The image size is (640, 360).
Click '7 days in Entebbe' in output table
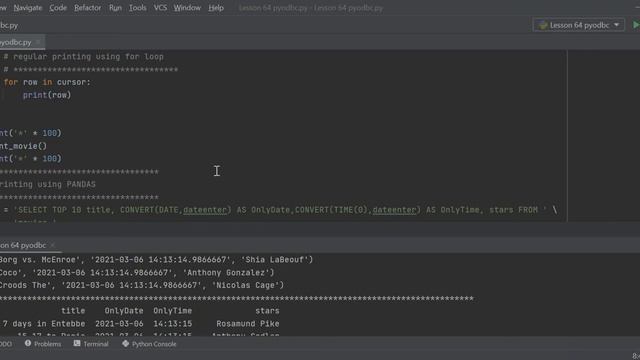tap(44, 324)
